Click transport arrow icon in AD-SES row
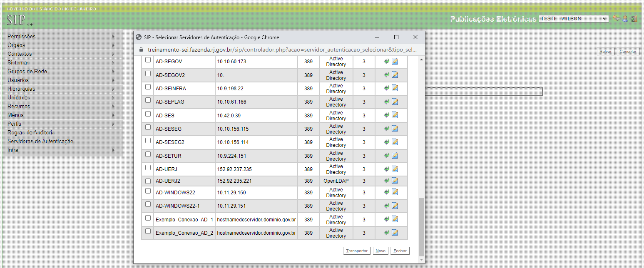 387,115
